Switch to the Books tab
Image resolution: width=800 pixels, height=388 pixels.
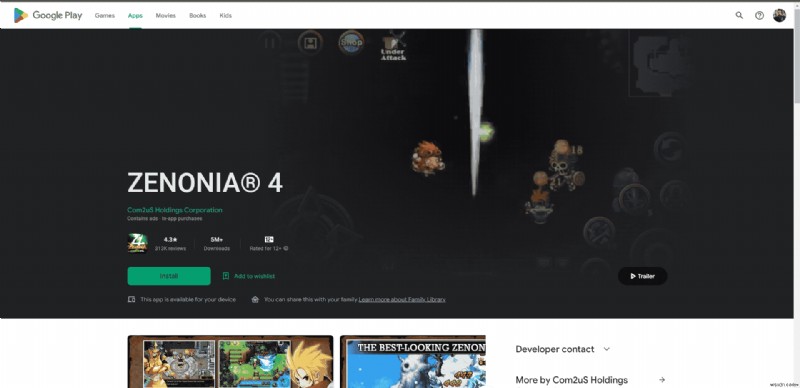point(197,16)
